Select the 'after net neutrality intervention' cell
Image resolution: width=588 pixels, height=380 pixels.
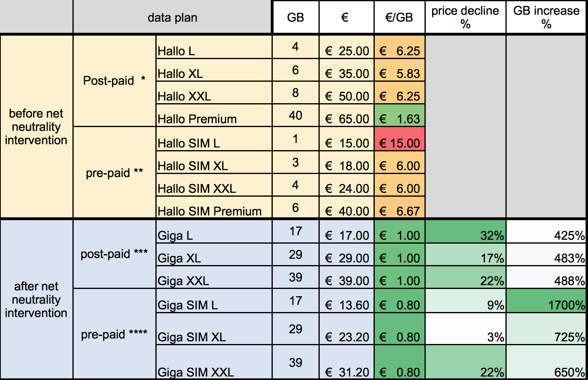tap(36, 299)
